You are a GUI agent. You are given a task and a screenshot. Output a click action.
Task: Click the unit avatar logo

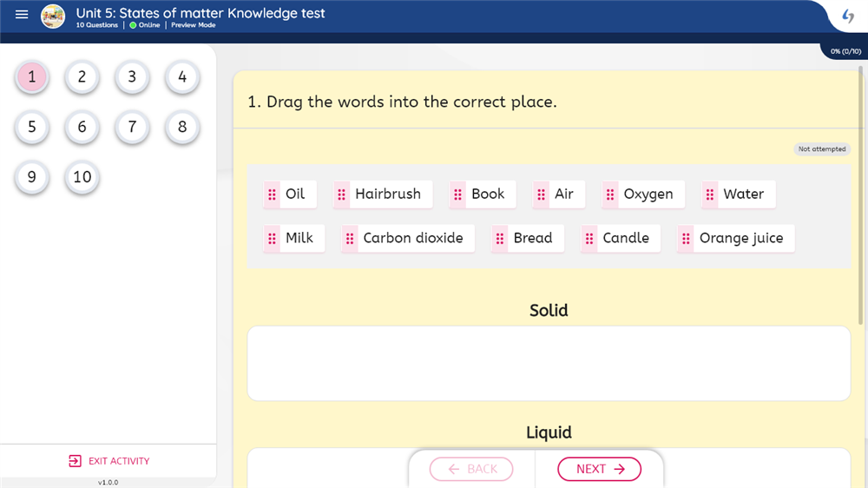pyautogui.click(x=53, y=16)
